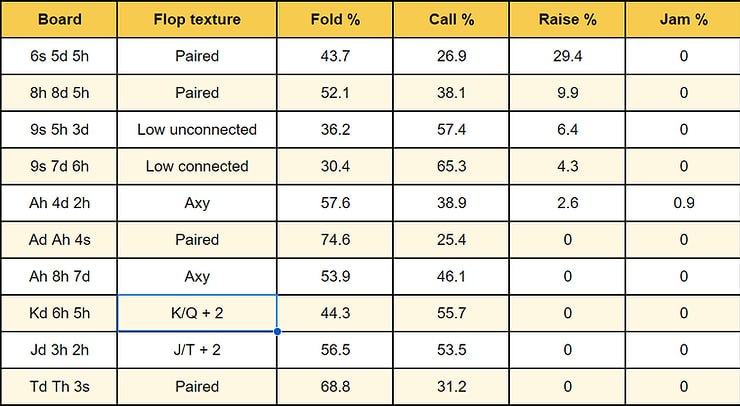Select the fold value 74.6
The image size is (740, 406).
point(334,240)
